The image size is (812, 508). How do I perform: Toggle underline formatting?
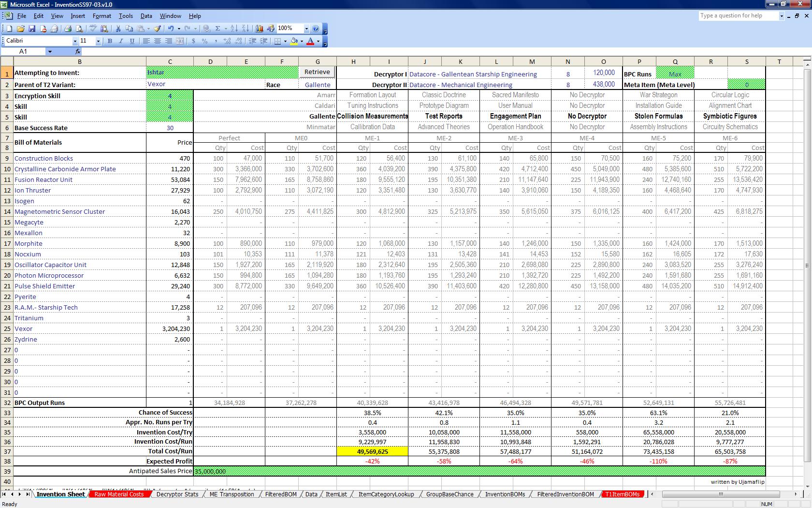132,41
